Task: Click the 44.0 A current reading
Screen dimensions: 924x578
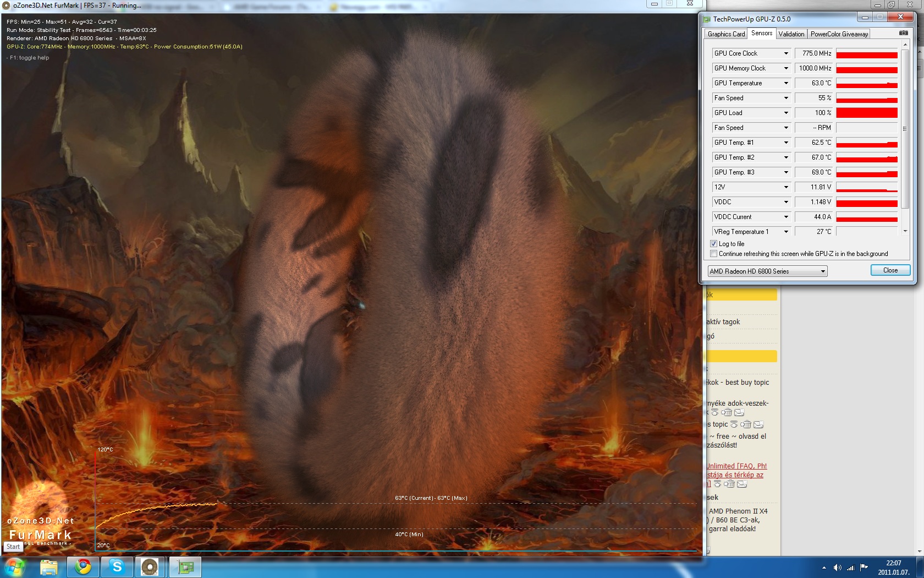Action: (x=813, y=217)
